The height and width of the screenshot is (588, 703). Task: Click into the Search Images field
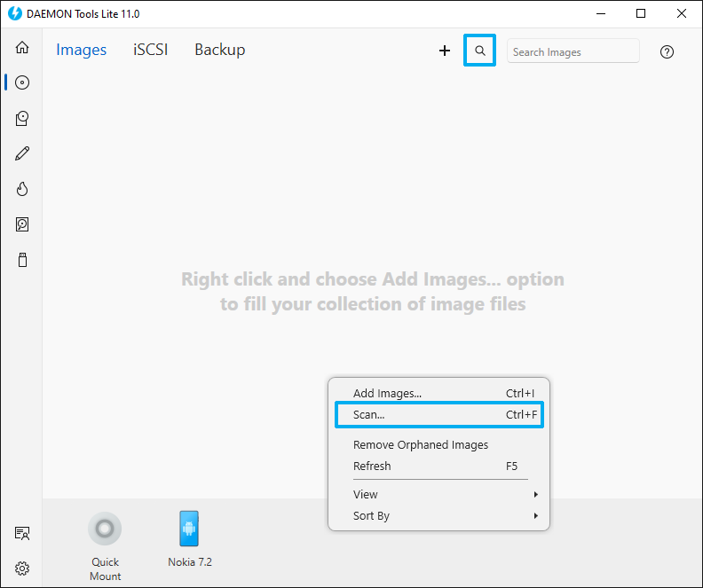pos(573,52)
